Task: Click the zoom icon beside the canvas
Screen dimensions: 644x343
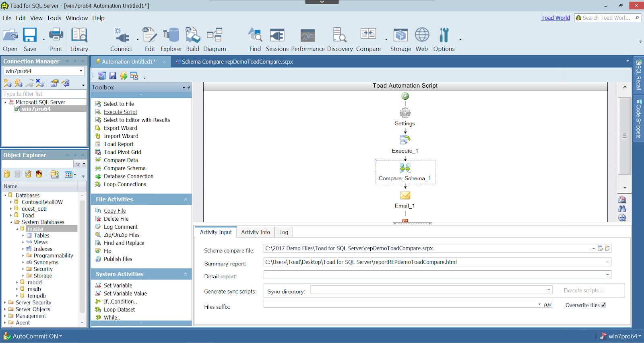Action: [x=622, y=218]
